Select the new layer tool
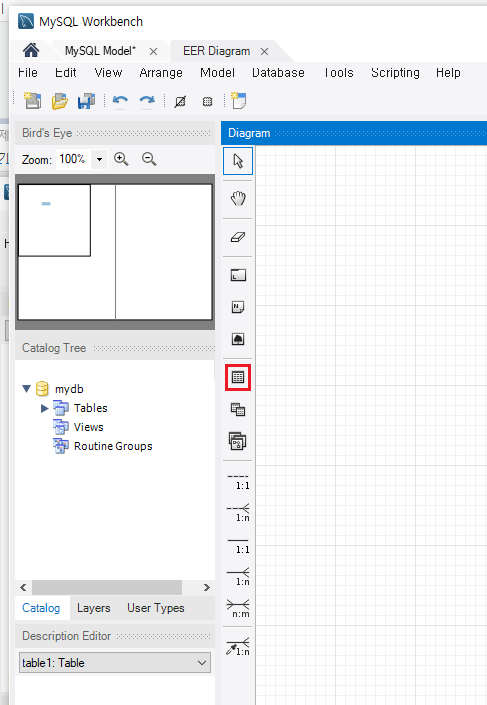 pos(238,275)
